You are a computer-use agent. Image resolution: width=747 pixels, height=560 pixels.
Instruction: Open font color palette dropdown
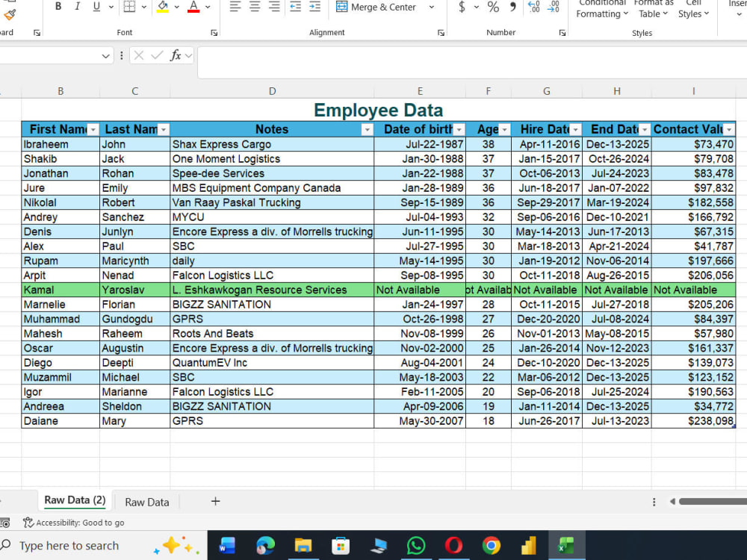pyautogui.click(x=208, y=7)
